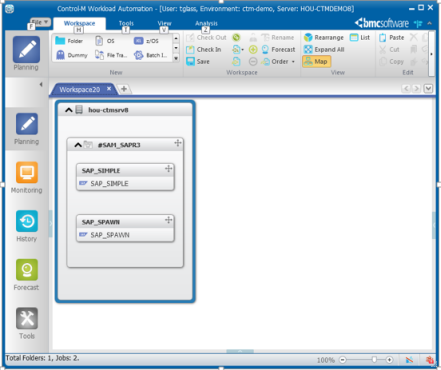Screen dimensions: 441x370
Task: Click the Check Out button
Action: coord(206,37)
